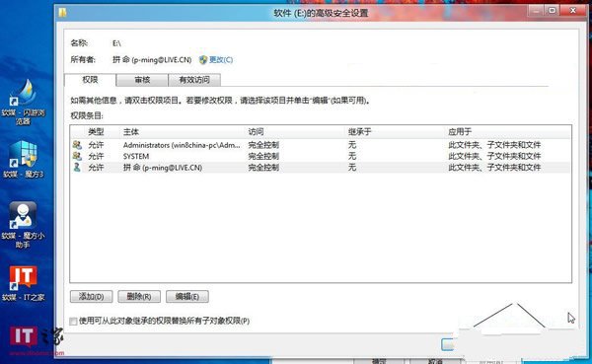Screen dimensions: 592x364
Task: Click 完全控制 in the SYSTEM row
Action: click(263, 156)
